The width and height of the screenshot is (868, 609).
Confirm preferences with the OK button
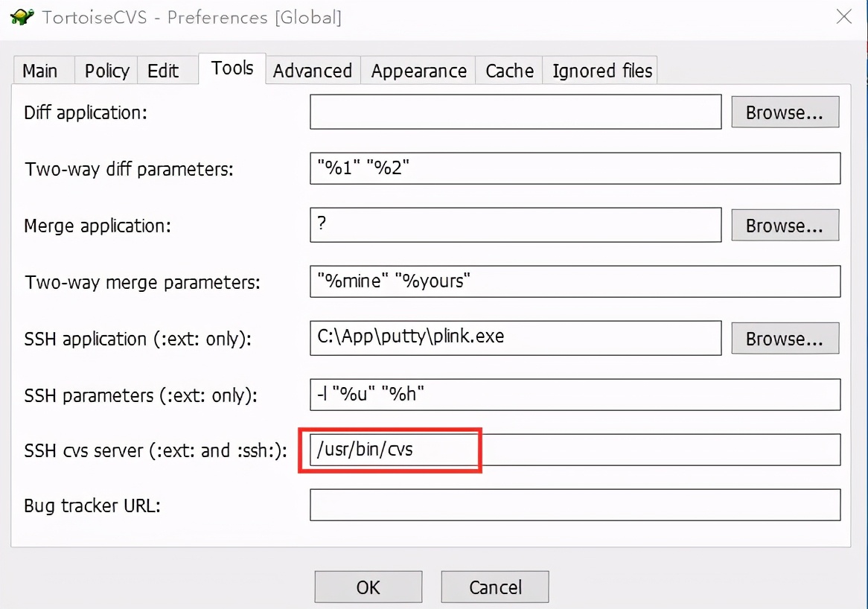(x=368, y=587)
